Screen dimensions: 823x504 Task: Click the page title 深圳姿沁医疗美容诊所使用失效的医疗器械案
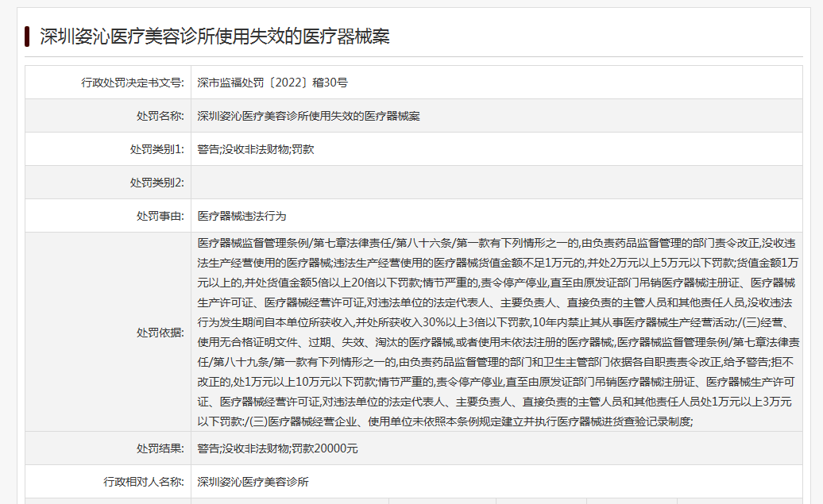pyautogui.click(x=214, y=36)
